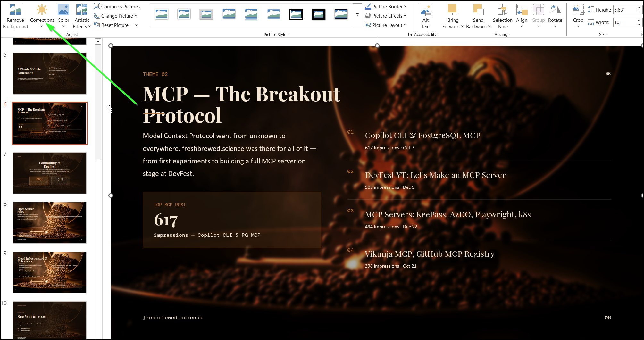The image size is (644, 340).
Task: Click the Height input field
Action: pyautogui.click(x=624, y=10)
